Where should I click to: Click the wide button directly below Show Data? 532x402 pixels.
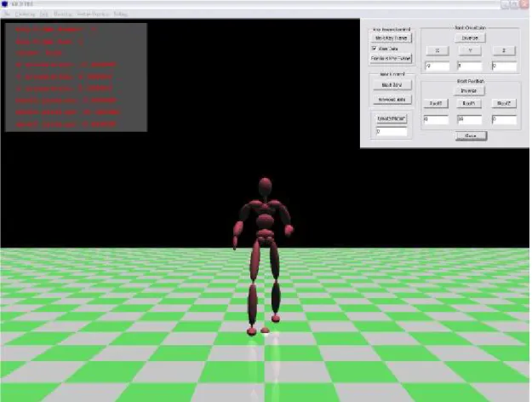(392, 59)
